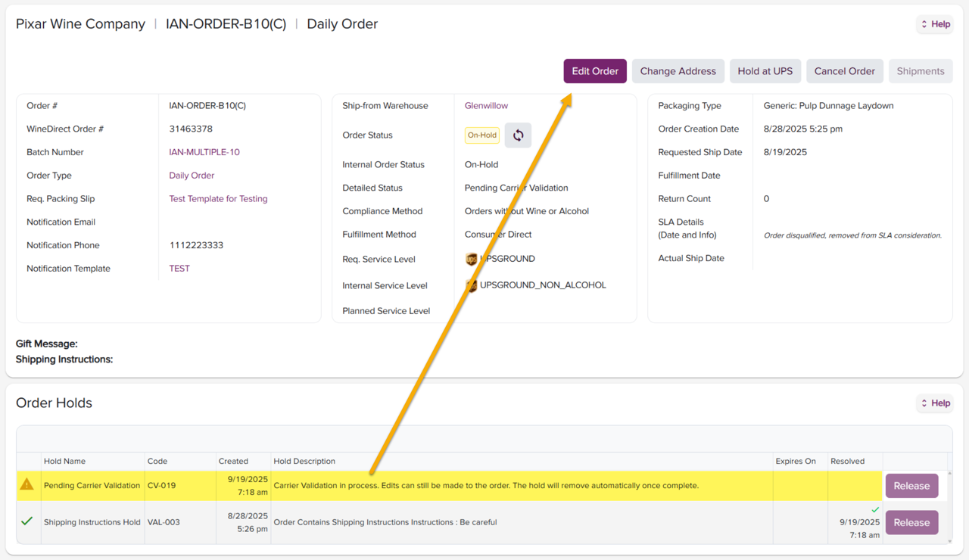Screen dimensions: 969x560
Task: Release the Shipping Instructions Hold
Action: [x=911, y=522]
